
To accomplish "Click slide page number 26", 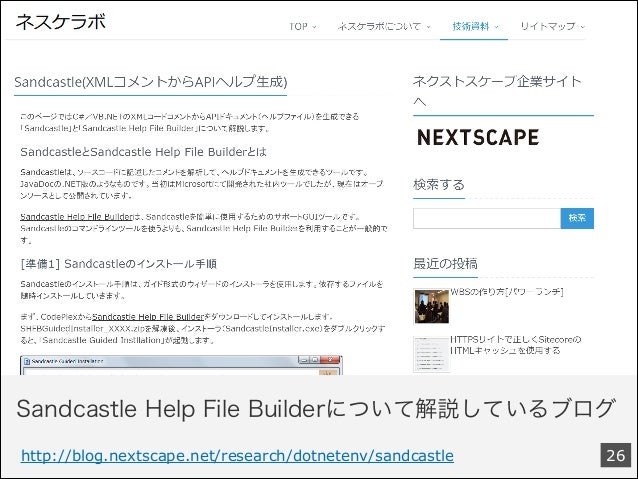I will 616,455.
